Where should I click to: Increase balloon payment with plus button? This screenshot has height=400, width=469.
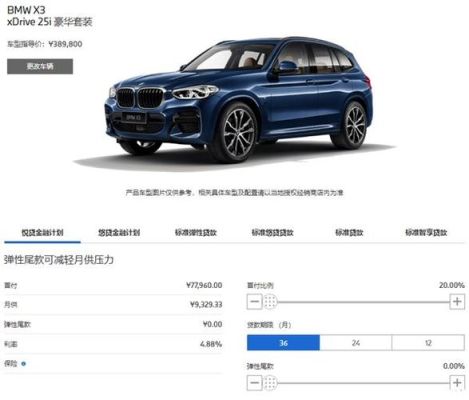[x=457, y=383]
